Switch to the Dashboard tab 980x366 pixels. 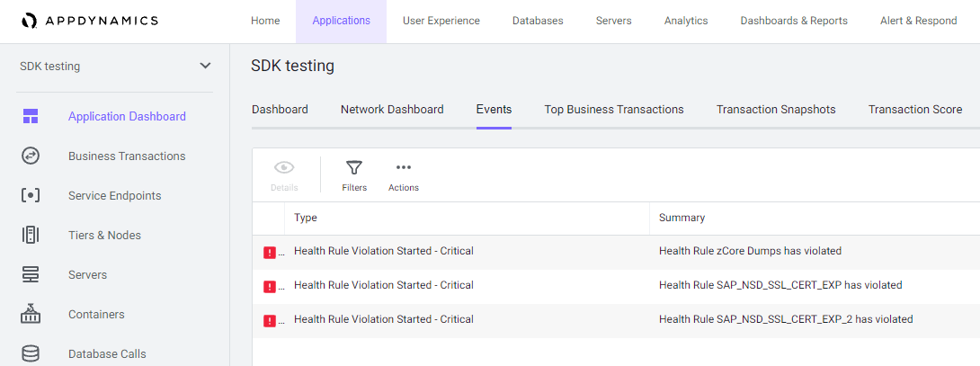click(280, 110)
